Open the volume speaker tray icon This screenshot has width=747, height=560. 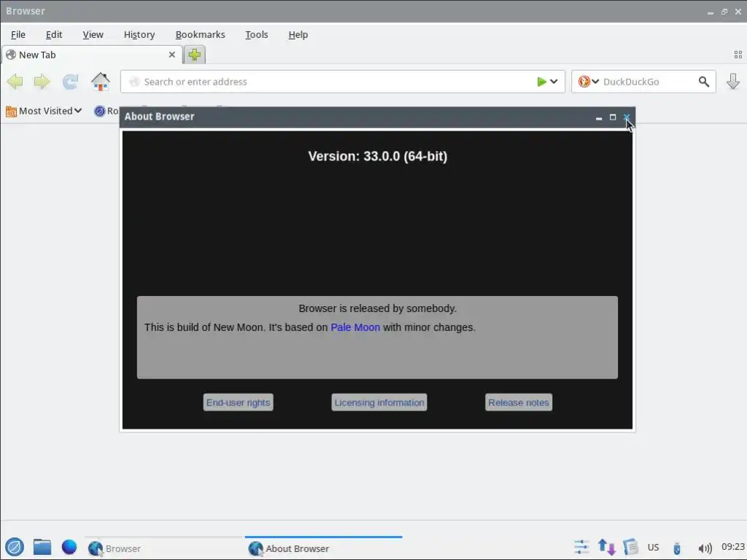click(x=705, y=548)
